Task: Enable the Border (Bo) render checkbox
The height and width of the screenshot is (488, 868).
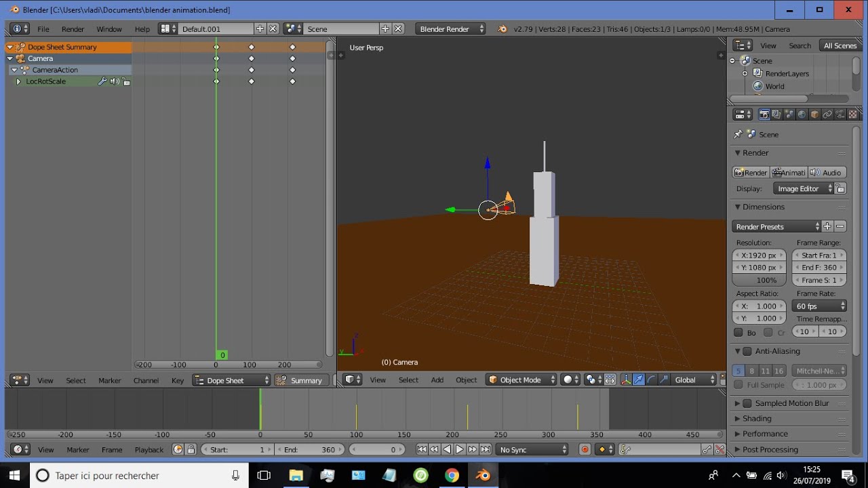Action: [738, 332]
